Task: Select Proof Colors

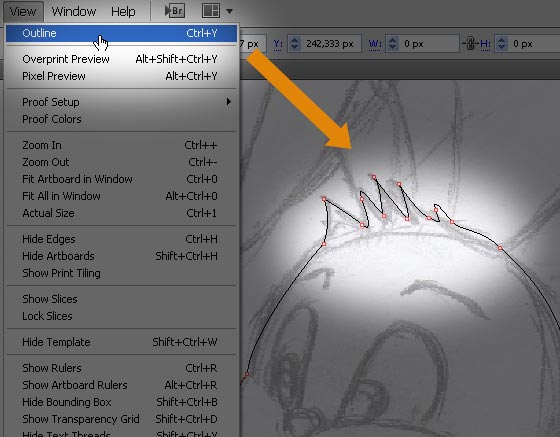Action: point(121,119)
